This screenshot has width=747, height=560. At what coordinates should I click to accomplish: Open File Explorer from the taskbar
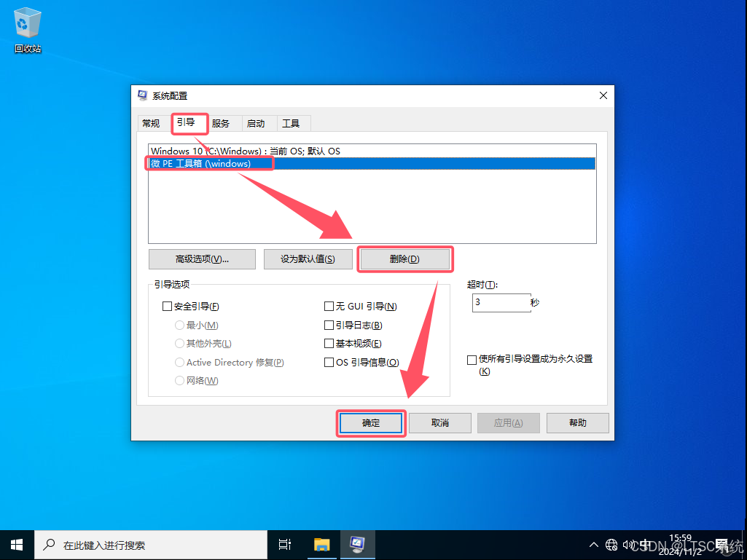point(322,545)
